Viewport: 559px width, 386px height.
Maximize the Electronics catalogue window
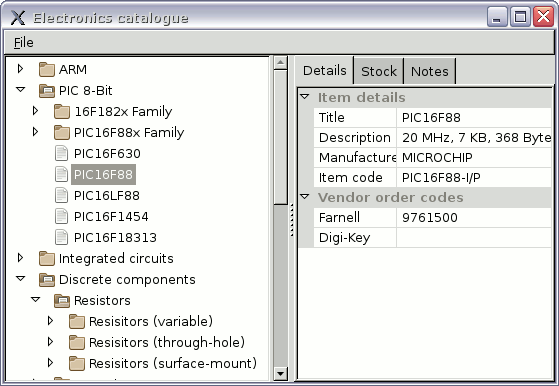pos(520,17)
